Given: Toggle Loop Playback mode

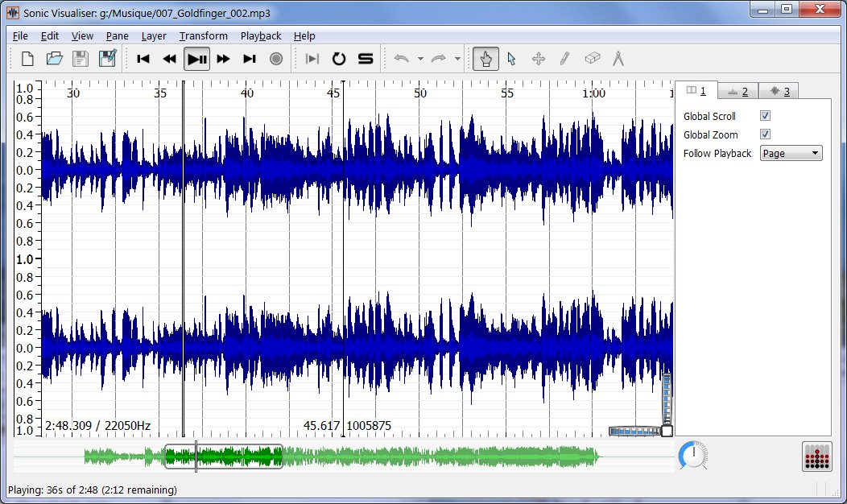Looking at the screenshot, I should [x=339, y=59].
